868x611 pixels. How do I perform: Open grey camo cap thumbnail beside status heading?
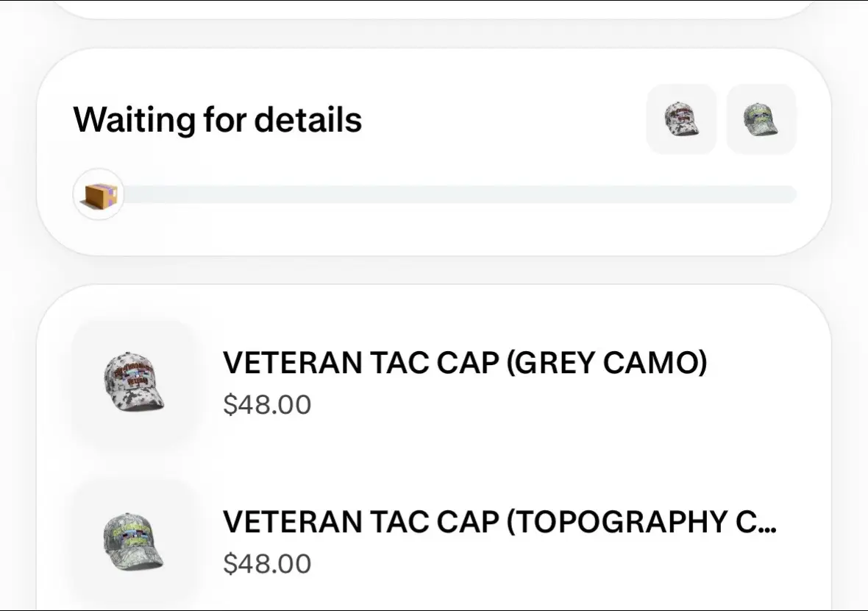[681, 119]
